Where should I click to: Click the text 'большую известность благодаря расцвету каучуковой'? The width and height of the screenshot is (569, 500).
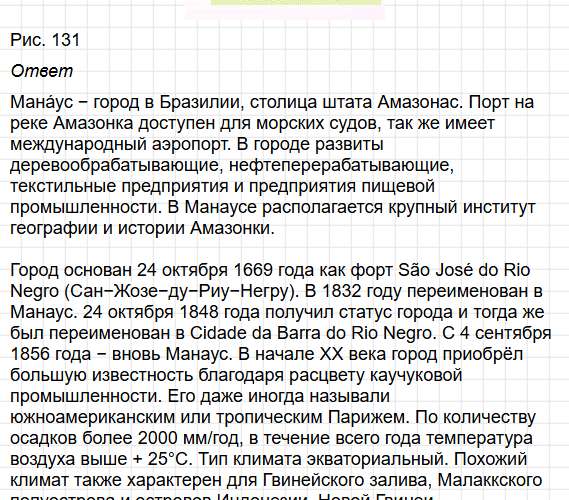coord(236,375)
